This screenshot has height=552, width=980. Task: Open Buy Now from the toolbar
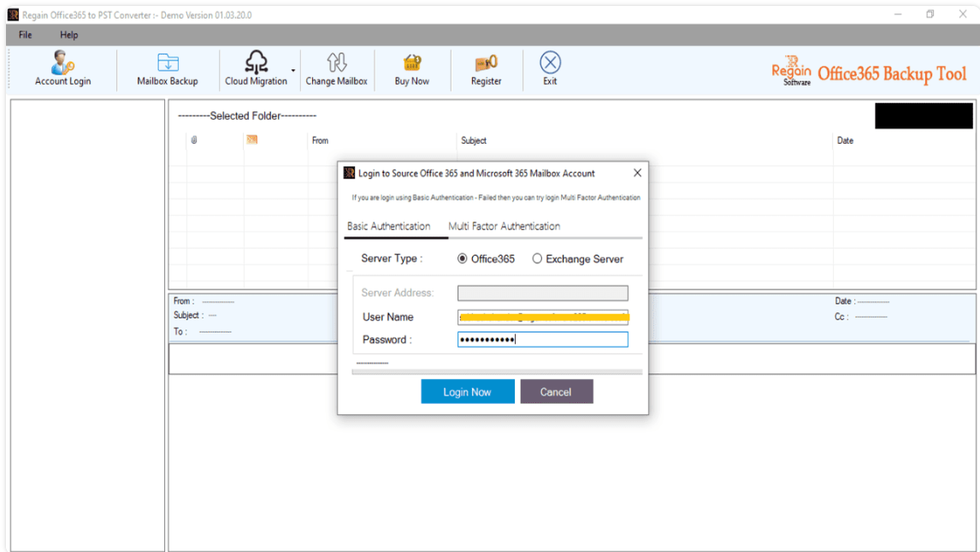412,68
